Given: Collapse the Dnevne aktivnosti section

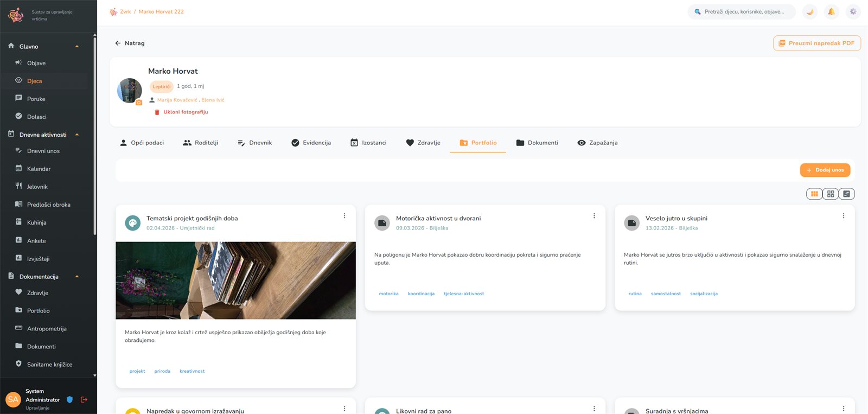Looking at the screenshot, I should pyautogui.click(x=77, y=135).
